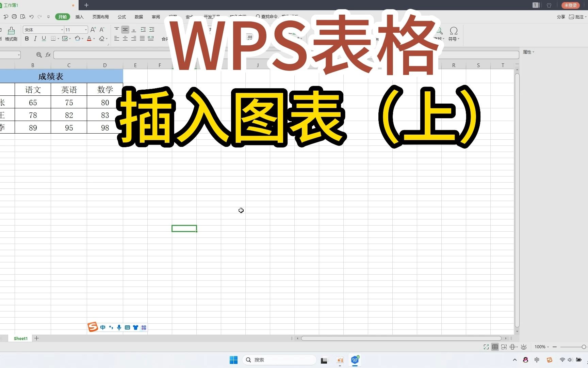Apply the red font color

tap(89, 39)
